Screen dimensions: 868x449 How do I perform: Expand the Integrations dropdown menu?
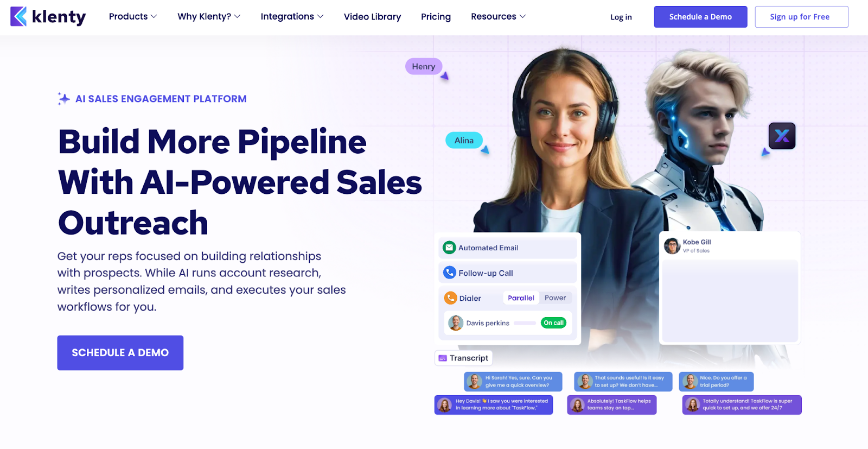click(x=292, y=16)
